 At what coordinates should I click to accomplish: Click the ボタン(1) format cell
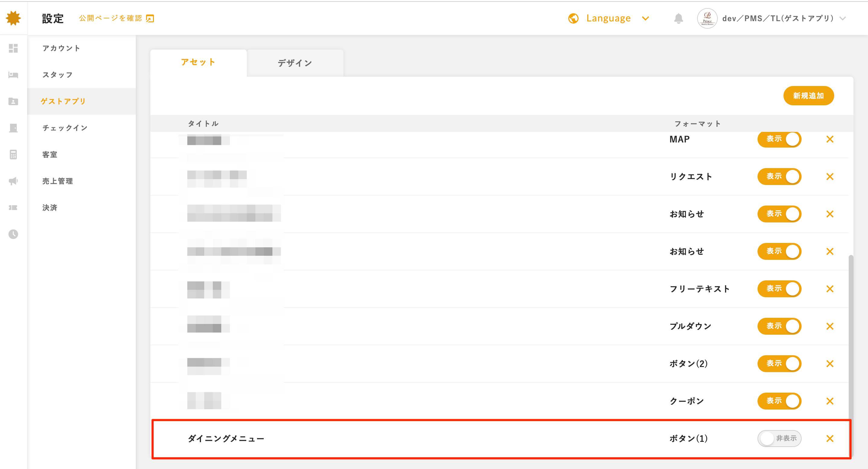click(x=688, y=439)
